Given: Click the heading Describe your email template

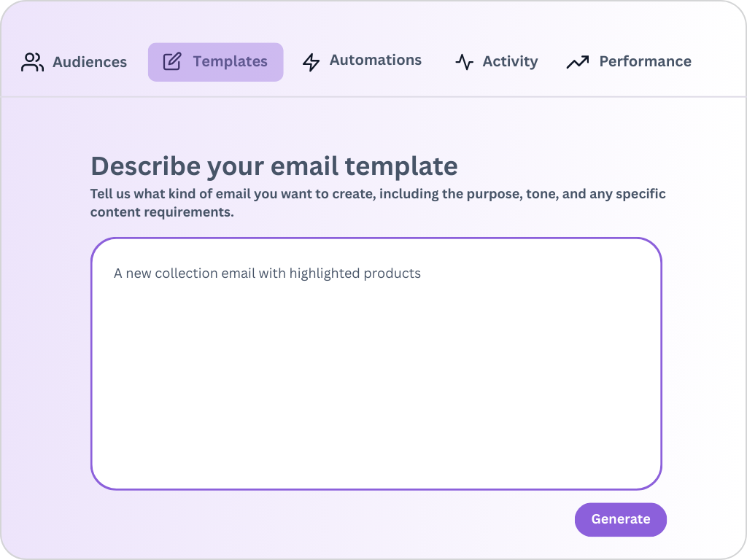Looking at the screenshot, I should click(x=274, y=166).
